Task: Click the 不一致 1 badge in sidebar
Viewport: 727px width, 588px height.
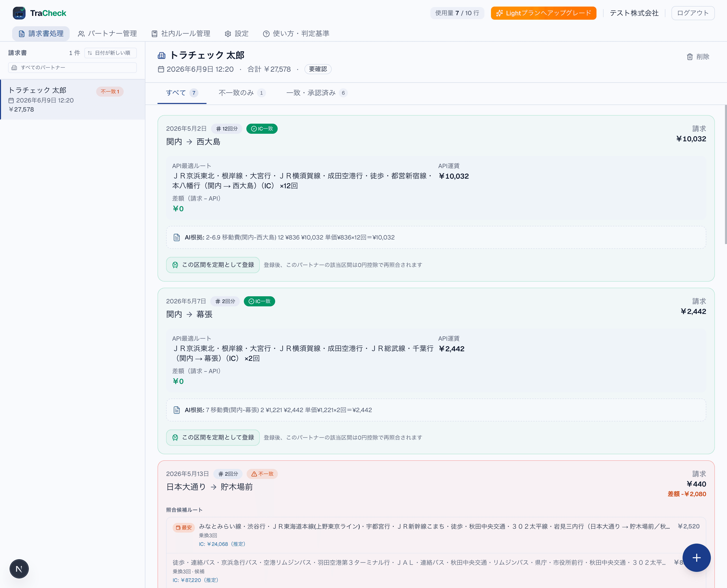Action: coord(110,91)
